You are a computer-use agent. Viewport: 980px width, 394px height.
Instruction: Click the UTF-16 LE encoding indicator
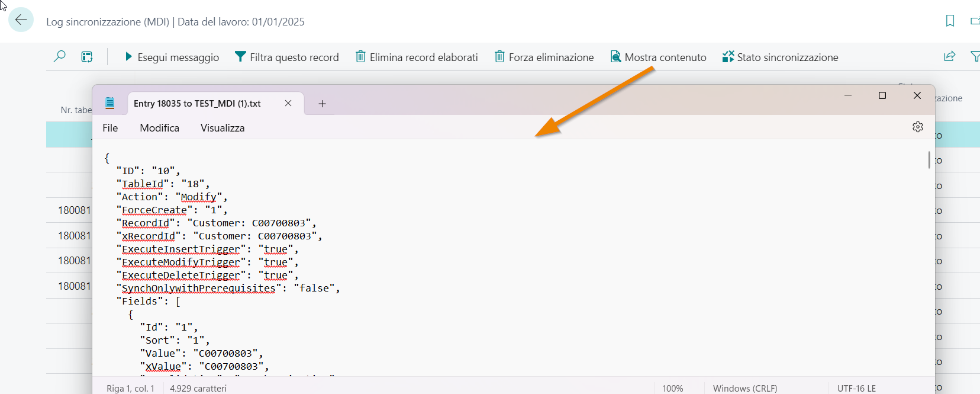(857, 389)
